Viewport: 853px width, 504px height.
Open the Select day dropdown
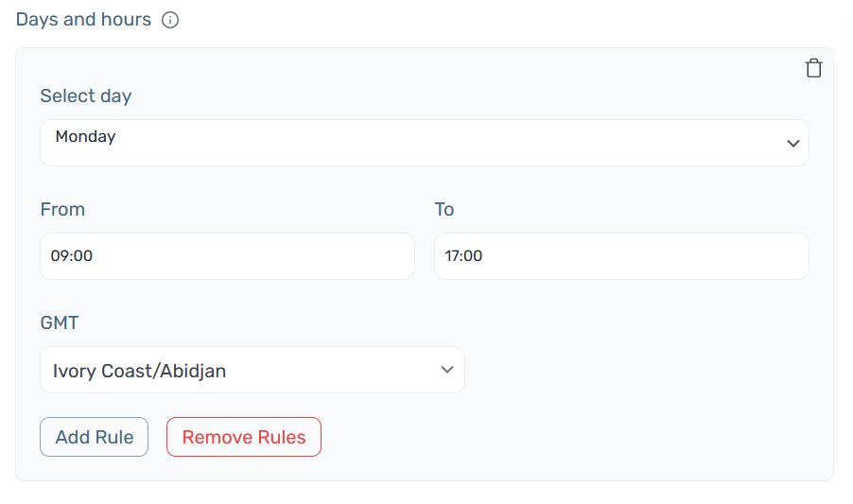(x=425, y=143)
